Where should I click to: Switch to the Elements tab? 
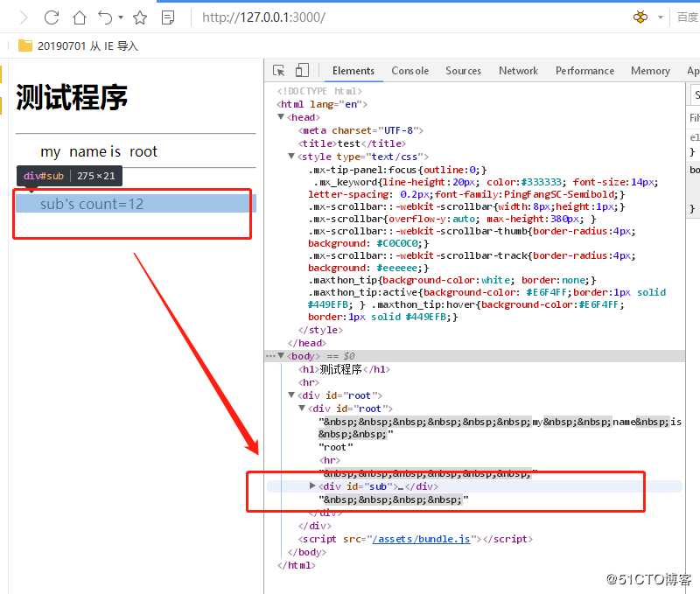[x=353, y=71]
